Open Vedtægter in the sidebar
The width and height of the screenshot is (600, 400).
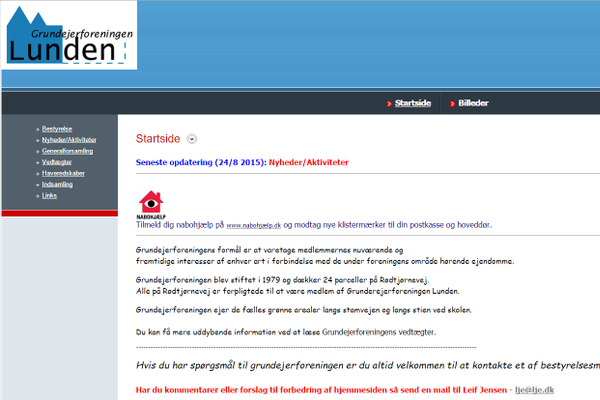57,162
